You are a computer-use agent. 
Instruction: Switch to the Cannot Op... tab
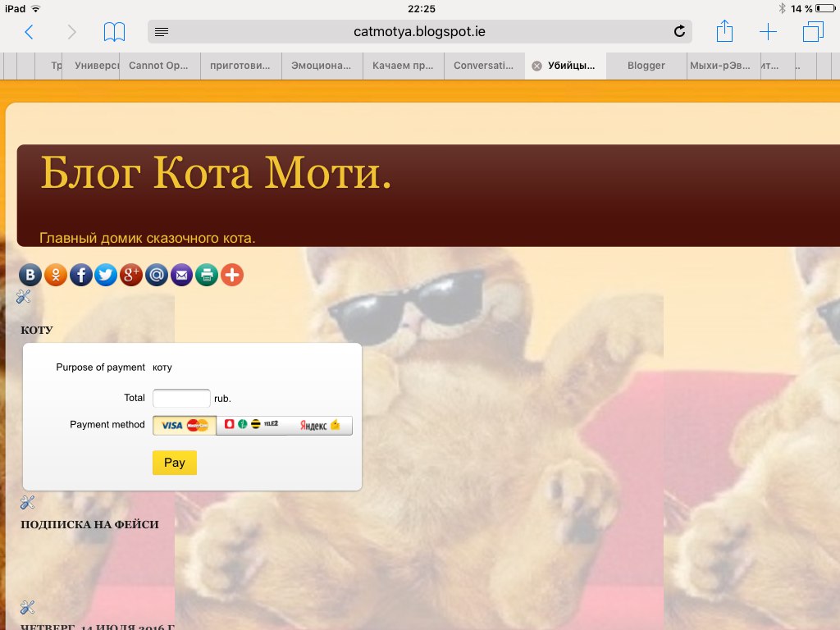(160, 66)
